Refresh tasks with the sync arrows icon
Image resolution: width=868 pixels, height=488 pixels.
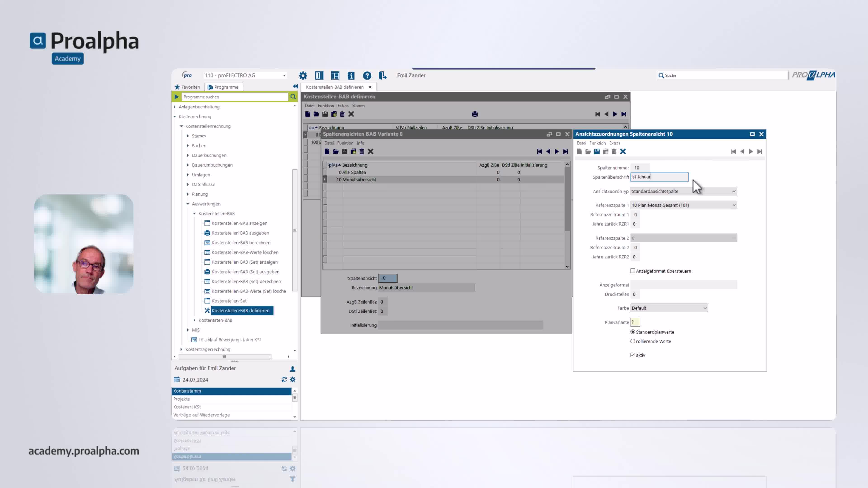coord(284,380)
